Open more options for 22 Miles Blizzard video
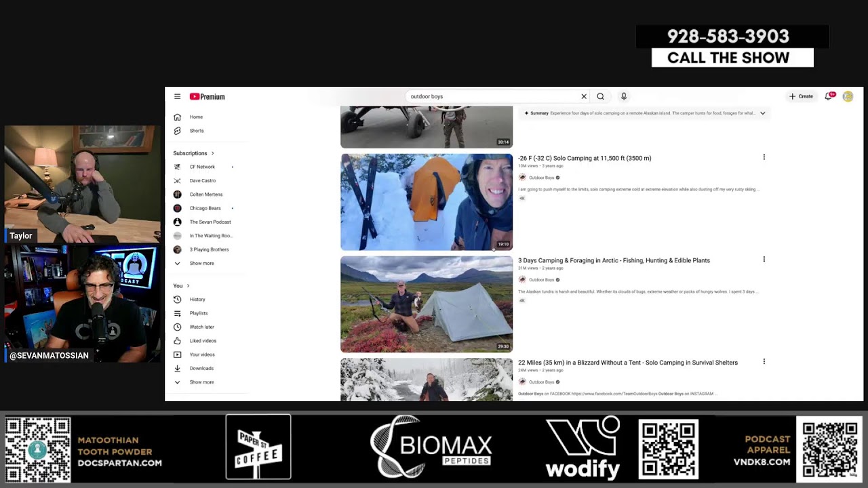This screenshot has height=488, width=868. point(764,362)
